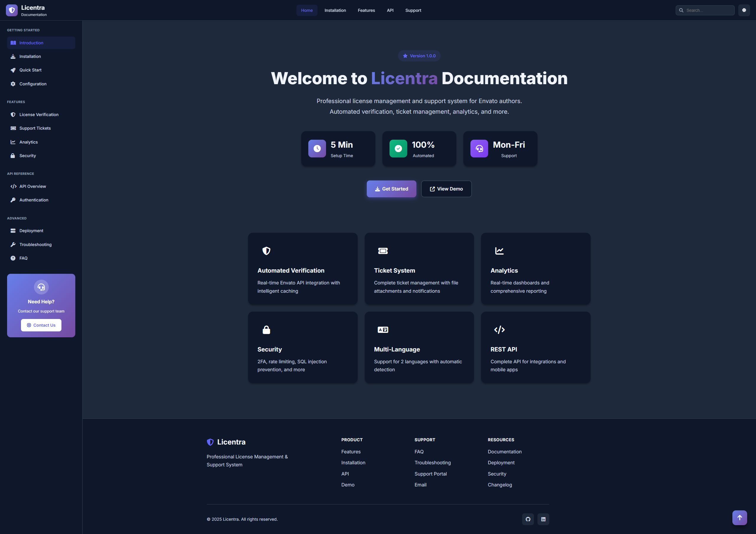Open Configuration via the gear icon in sidebar

pos(13,84)
